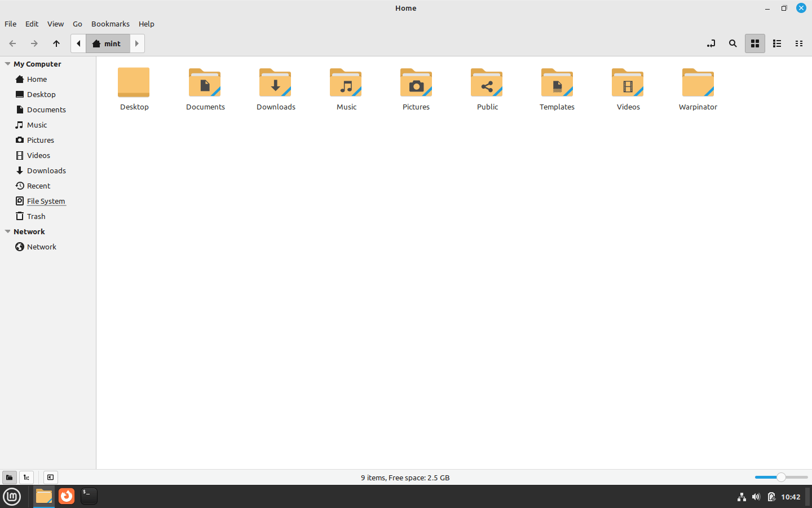
Task: Switch to compact view
Action: [799, 43]
